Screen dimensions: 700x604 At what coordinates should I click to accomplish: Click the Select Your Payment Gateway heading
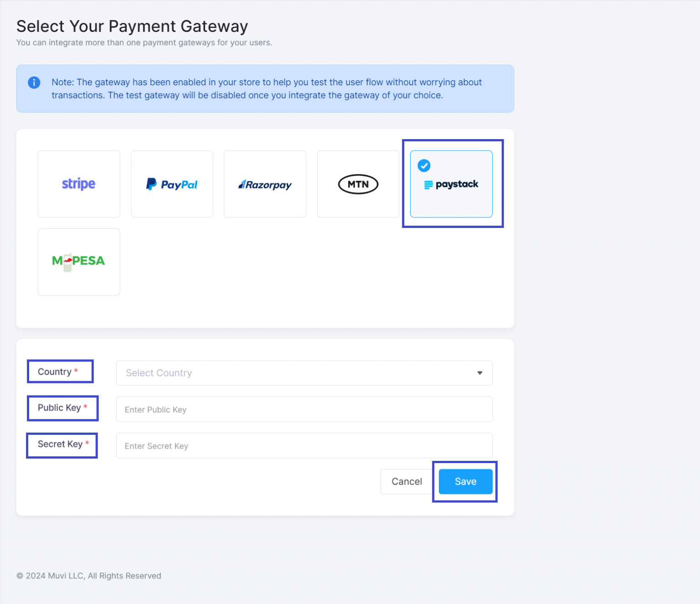click(x=132, y=26)
